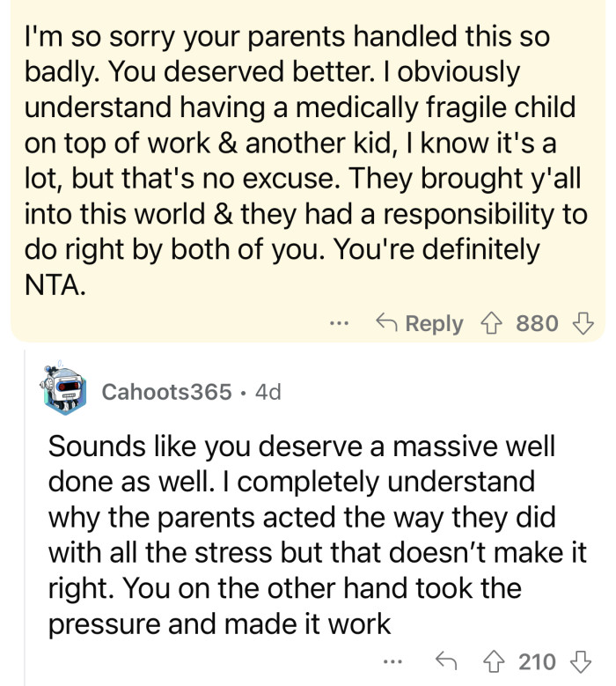
Task: Open more options on the 880-point comment
Action: 340,324
